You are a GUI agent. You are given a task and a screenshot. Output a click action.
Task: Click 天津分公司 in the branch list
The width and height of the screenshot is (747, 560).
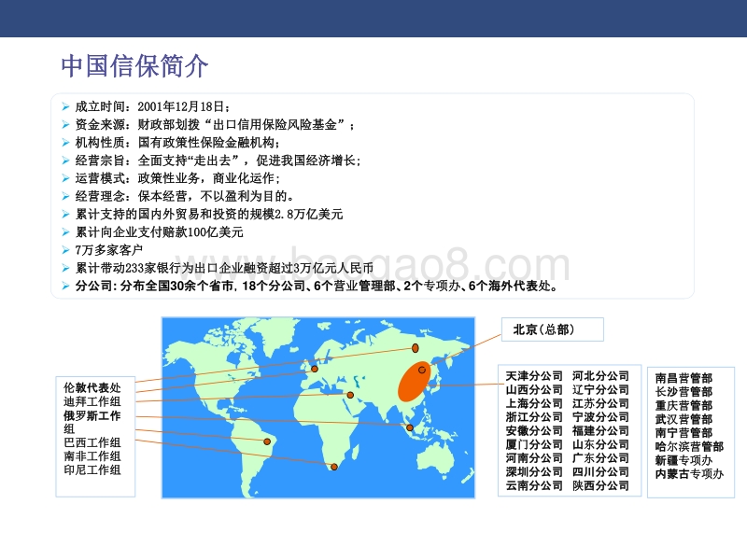pyautogui.click(x=534, y=376)
